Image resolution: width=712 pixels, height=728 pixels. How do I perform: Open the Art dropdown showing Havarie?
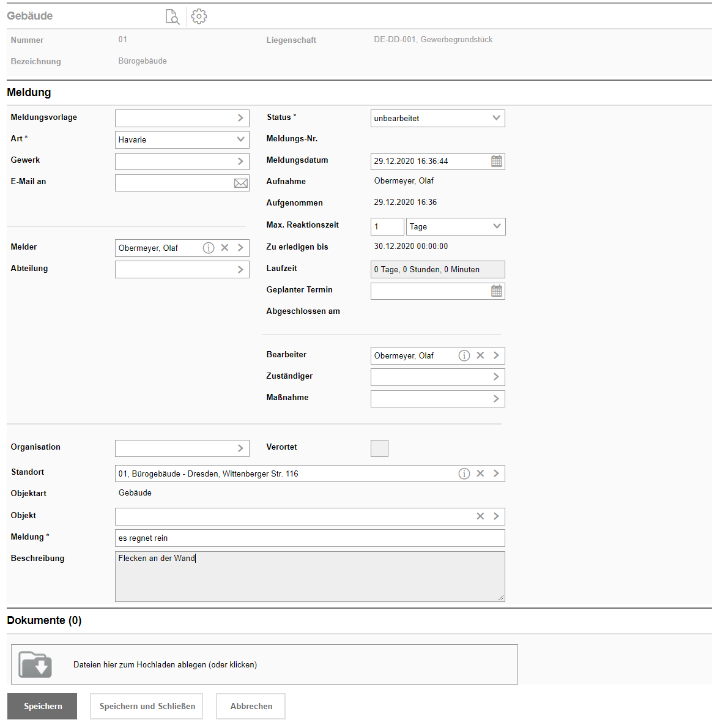point(182,139)
